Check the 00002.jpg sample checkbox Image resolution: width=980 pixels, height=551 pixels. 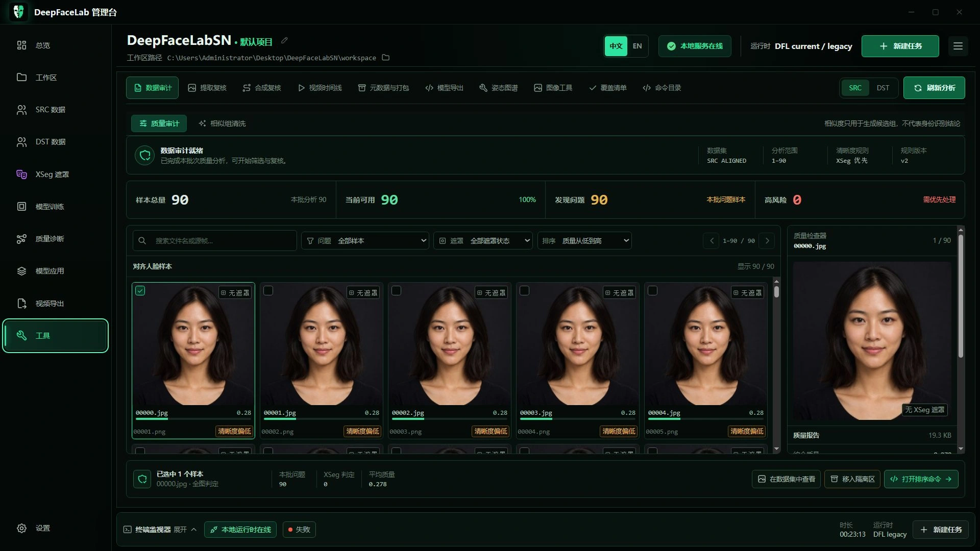coord(397,291)
